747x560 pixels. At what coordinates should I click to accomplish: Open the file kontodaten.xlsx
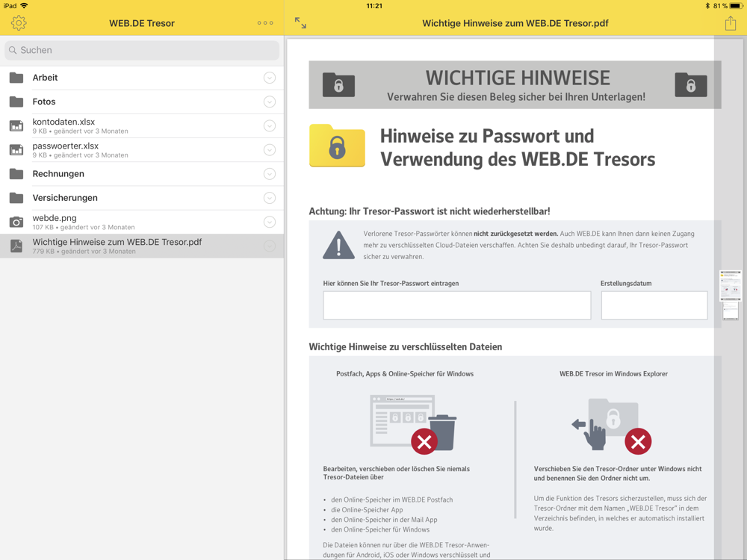[x=142, y=125]
